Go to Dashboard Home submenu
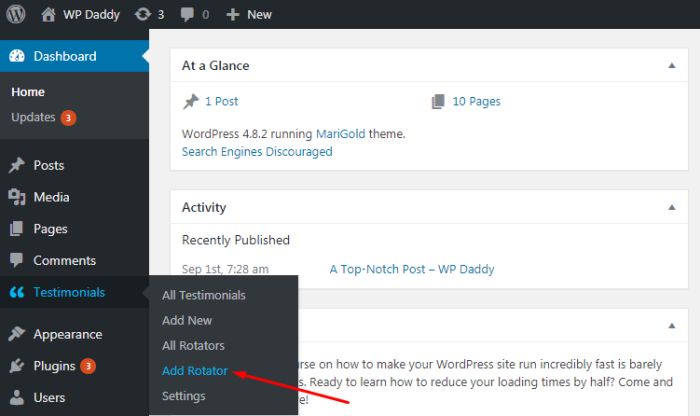Viewport: 700px width, 416px height. tap(28, 92)
